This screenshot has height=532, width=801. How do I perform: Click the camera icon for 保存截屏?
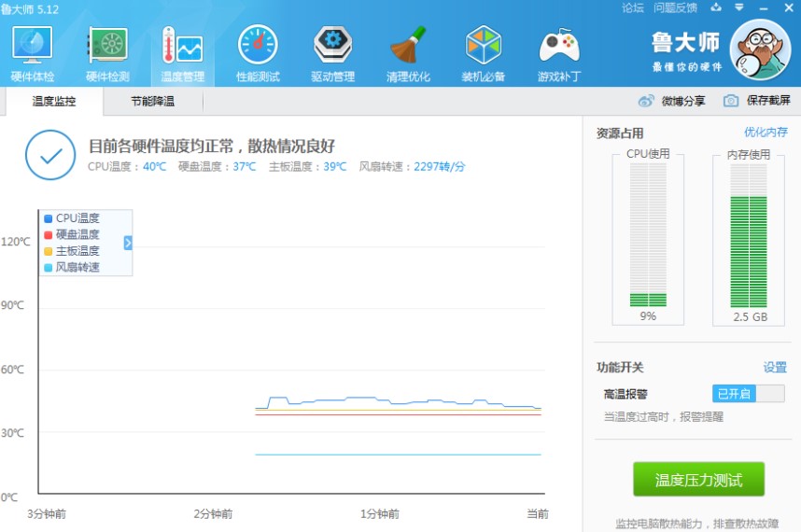pos(731,101)
